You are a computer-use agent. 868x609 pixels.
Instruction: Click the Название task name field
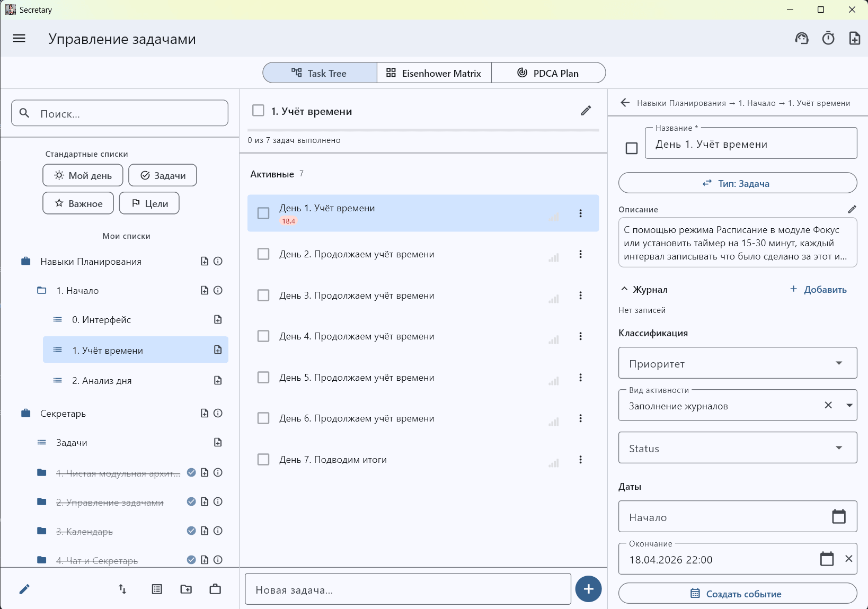pyautogui.click(x=751, y=144)
